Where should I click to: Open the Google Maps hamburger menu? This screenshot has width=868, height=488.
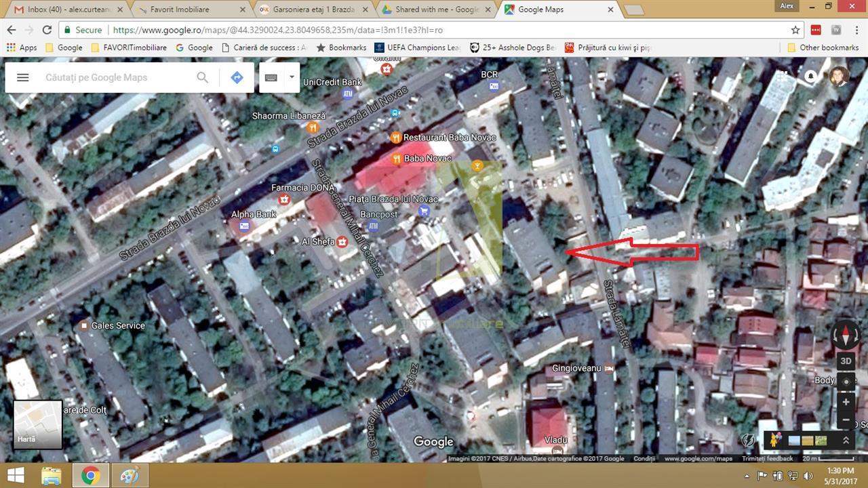23,77
